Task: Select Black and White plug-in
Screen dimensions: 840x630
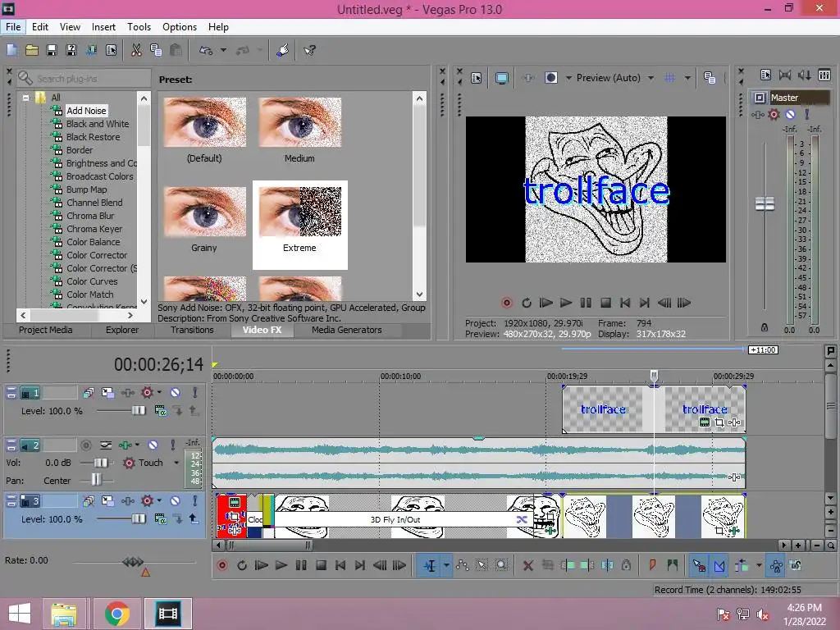Action: (98, 124)
